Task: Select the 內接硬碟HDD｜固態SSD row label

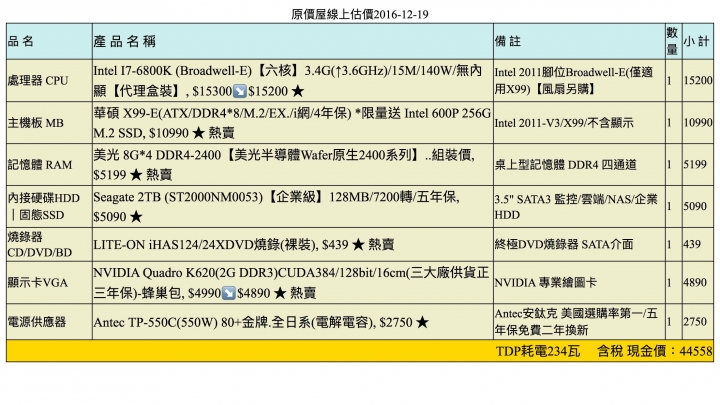Action: [44, 207]
